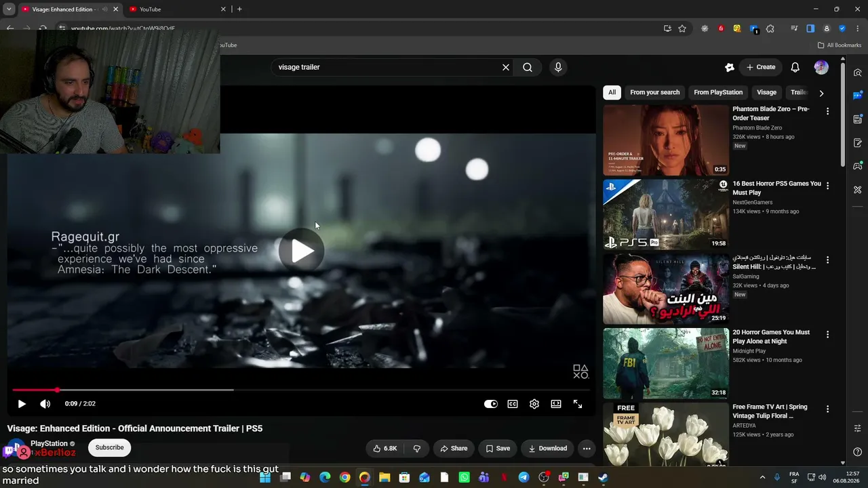Open the Chrome three-dot menu

coord(857,28)
